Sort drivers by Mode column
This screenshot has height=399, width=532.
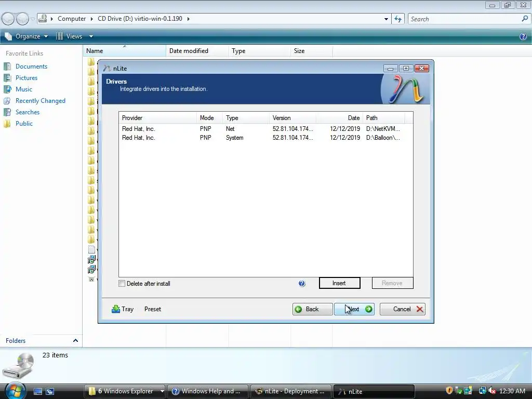pyautogui.click(x=209, y=118)
